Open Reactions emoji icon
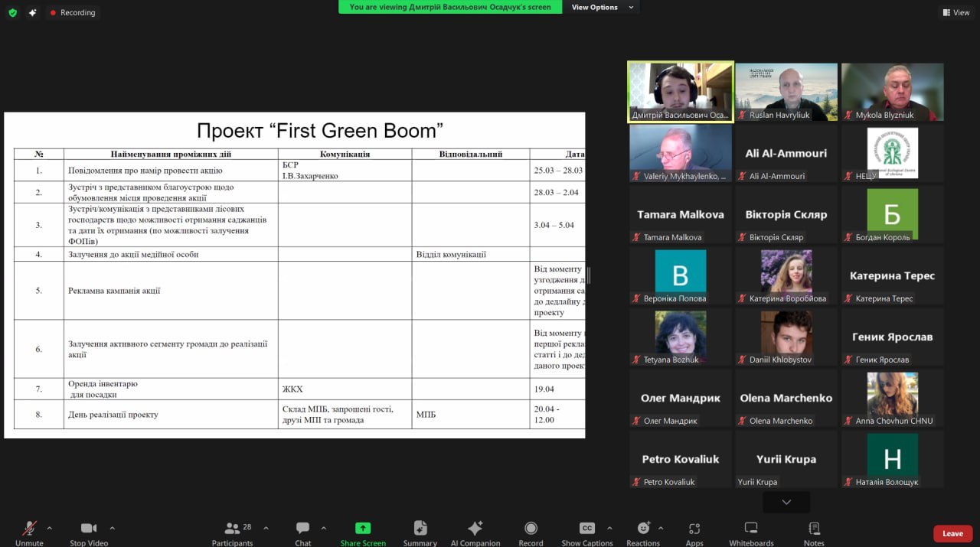The image size is (980, 547). (x=643, y=529)
